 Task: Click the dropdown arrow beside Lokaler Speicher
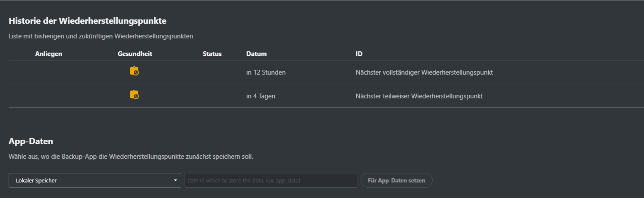176,180
